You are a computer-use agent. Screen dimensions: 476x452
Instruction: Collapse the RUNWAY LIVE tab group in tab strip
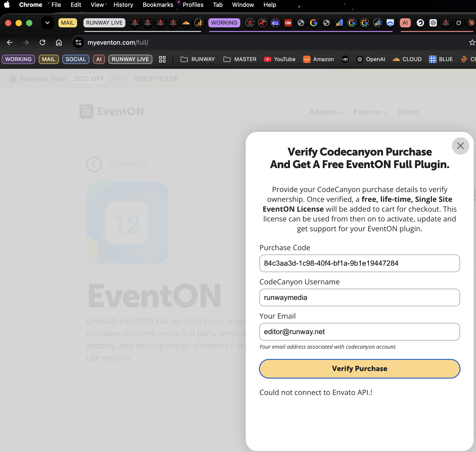(x=104, y=23)
